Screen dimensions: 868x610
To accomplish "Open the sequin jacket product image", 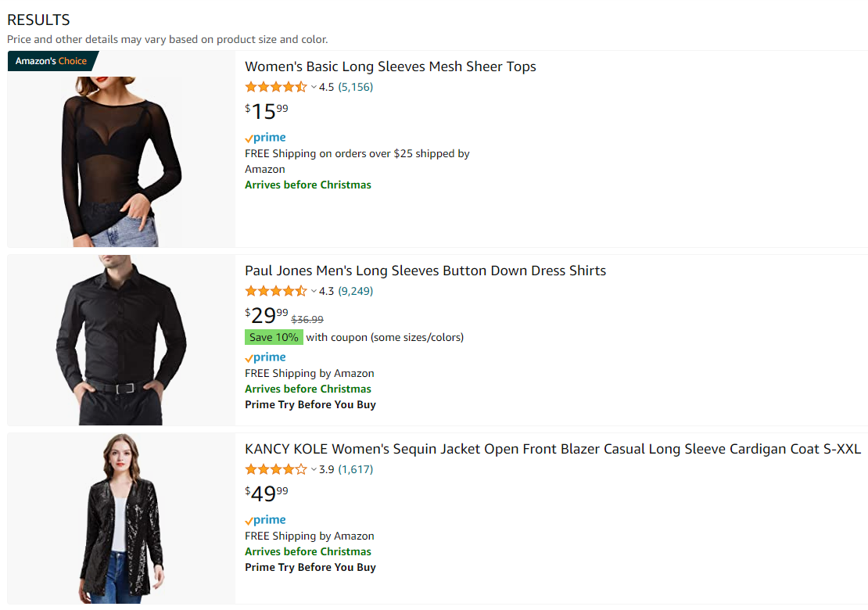I will (121, 518).
